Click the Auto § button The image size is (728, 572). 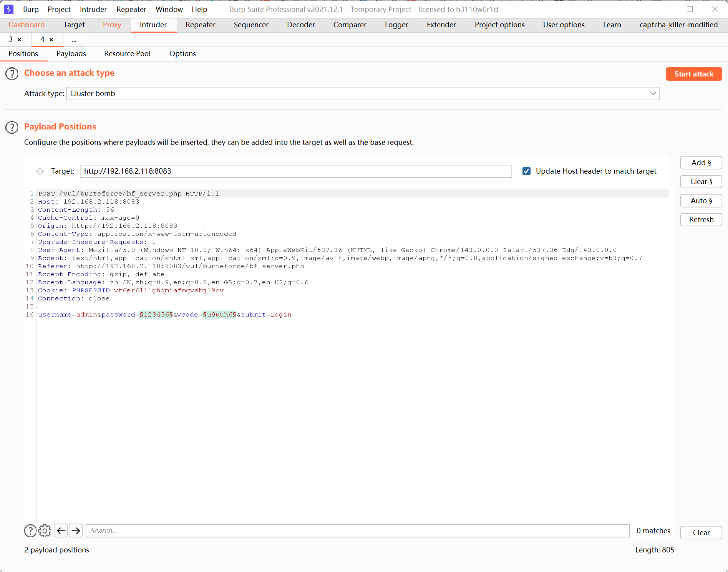701,201
